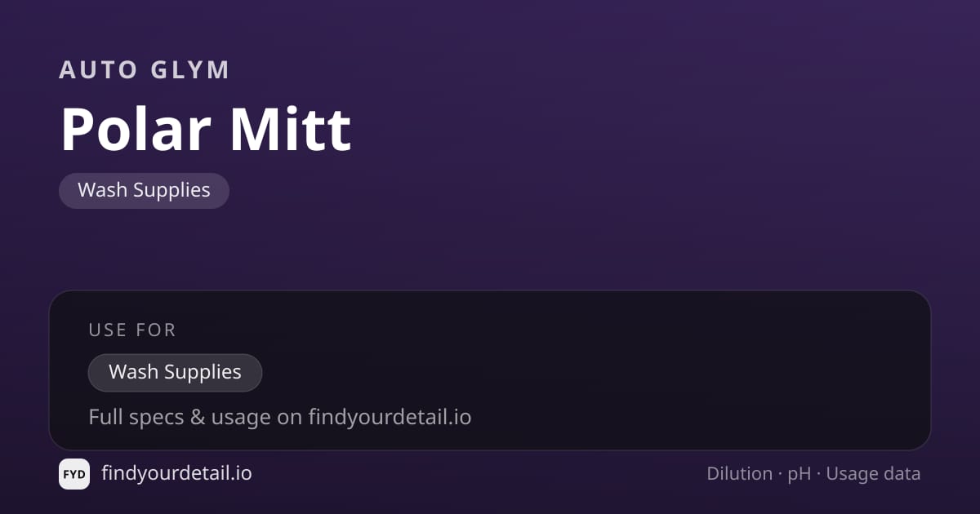Viewport: 980px width, 514px height.
Task: Click the word Polar in the title
Action: [x=136, y=130]
